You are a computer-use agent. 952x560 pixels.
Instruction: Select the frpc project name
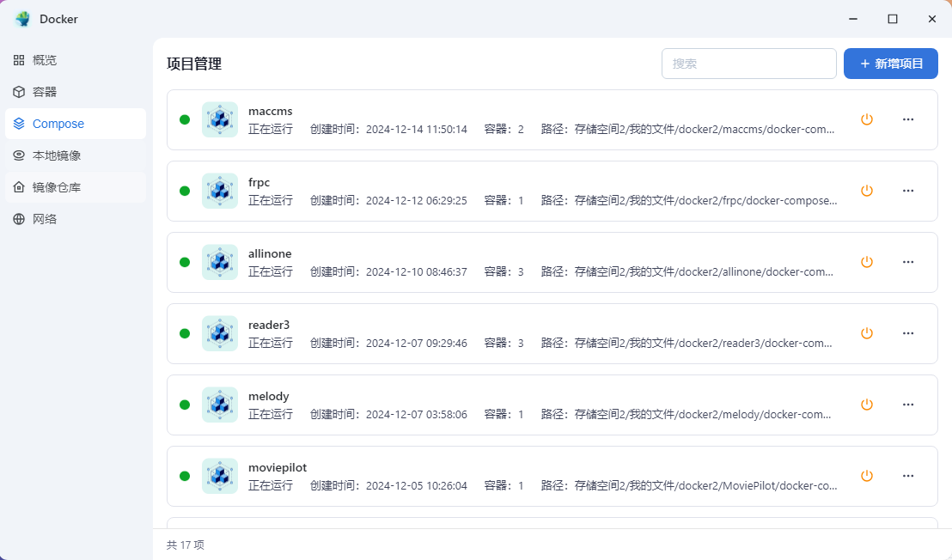pos(259,182)
